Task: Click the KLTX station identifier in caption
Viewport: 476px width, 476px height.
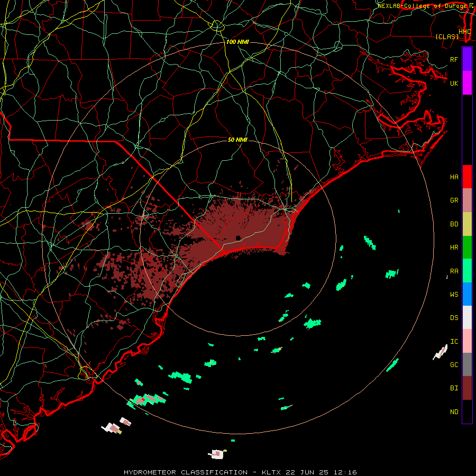Action: 271,472
